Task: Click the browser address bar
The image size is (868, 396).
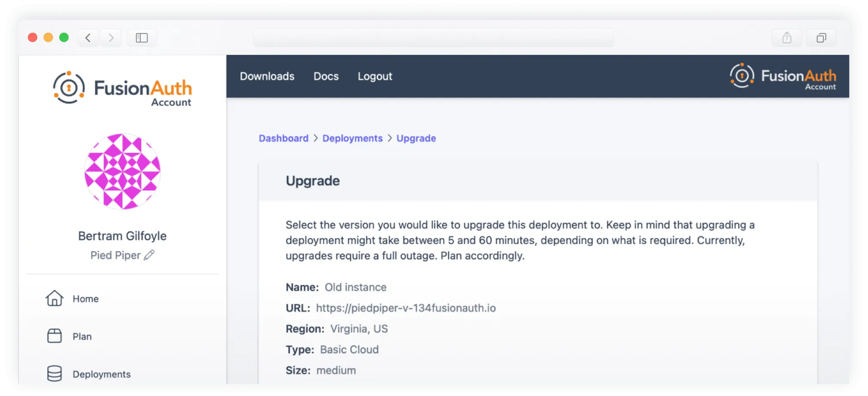Action: [434, 38]
